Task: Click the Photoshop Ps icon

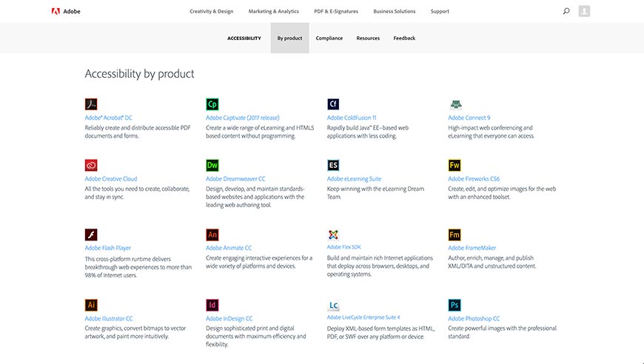Action: 455,305
